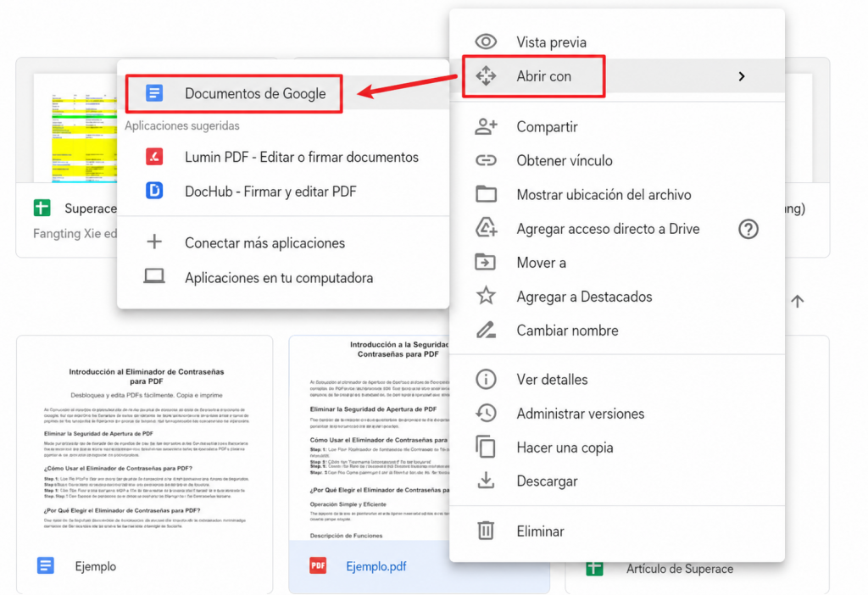This screenshot has height=595, width=868.
Task: Open with Documentos de Google
Action: point(283,93)
